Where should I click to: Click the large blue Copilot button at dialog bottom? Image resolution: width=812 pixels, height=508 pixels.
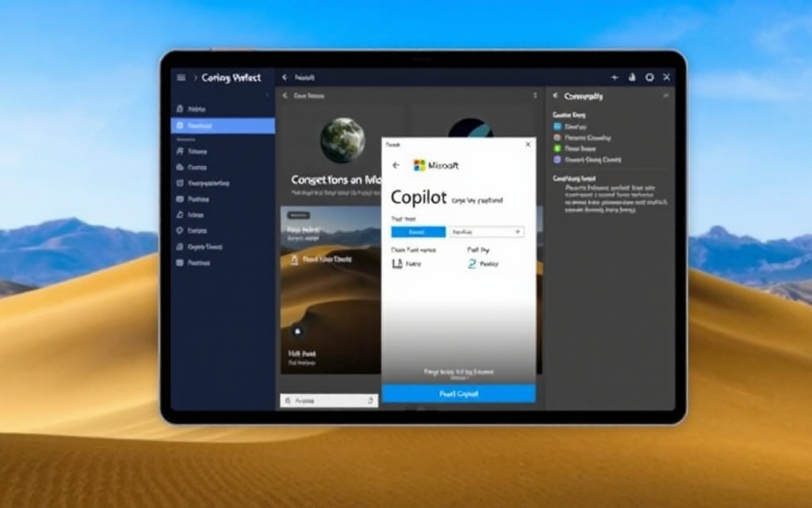(459, 394)
